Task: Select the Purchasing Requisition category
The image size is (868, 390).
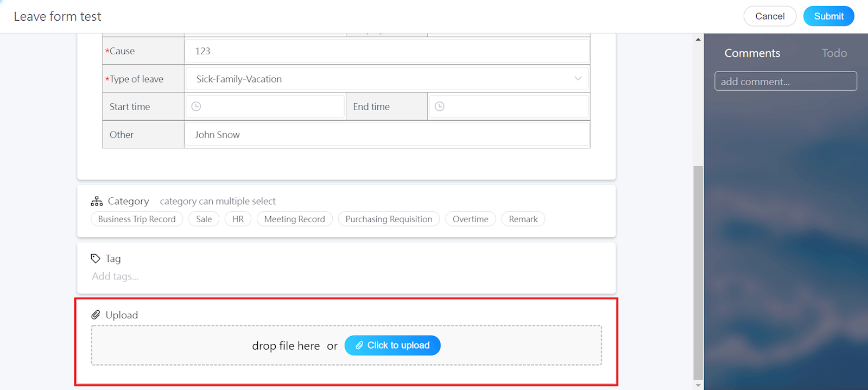Action: tap(389, 219)
